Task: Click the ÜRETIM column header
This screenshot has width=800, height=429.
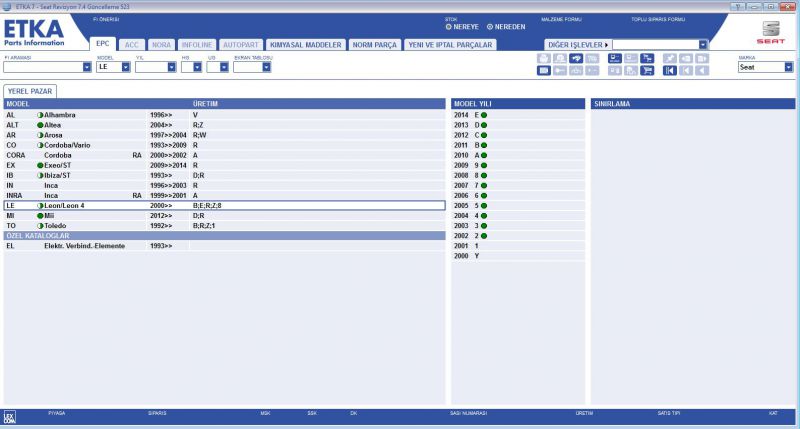Action: [205, 104]
